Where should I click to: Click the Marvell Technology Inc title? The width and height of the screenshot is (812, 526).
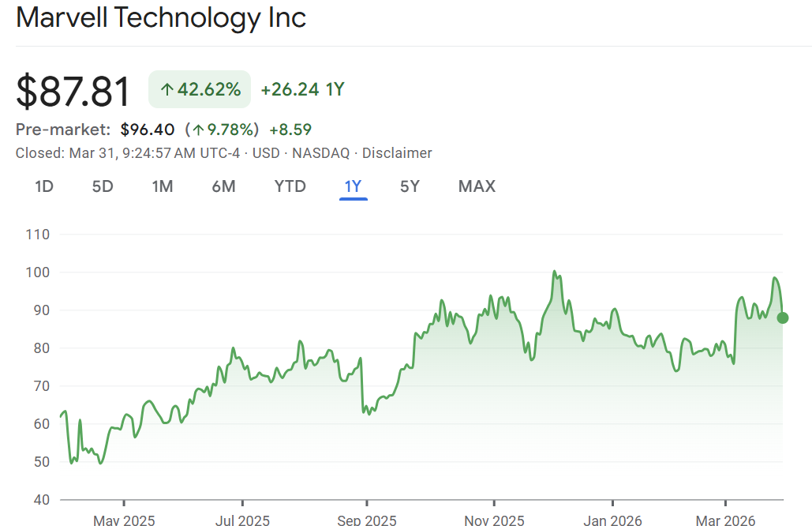161,17
